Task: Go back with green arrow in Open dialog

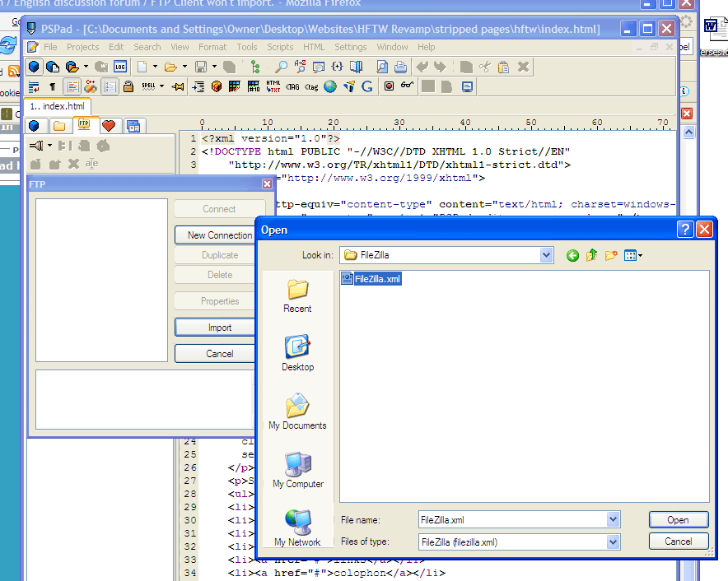Action: click(572, 256)
